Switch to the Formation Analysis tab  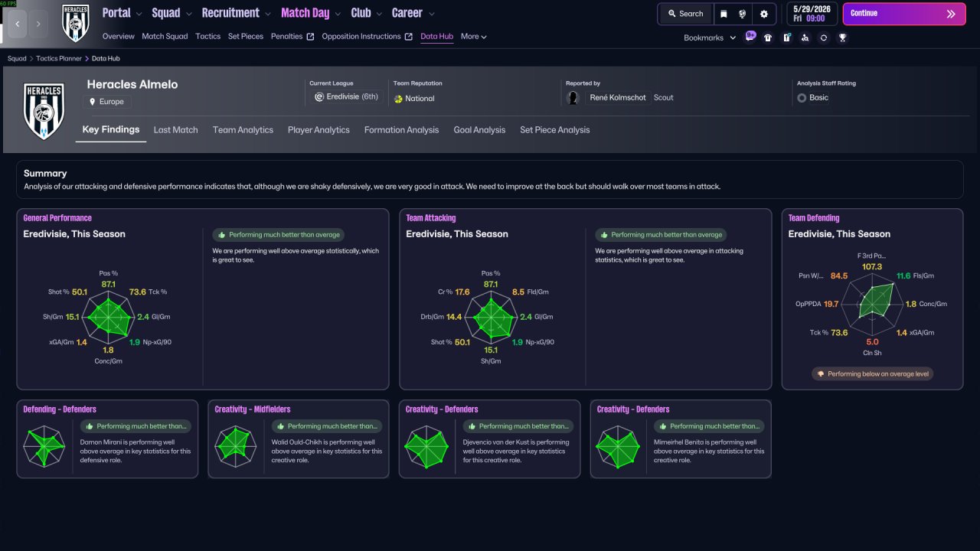coord(401,130)
